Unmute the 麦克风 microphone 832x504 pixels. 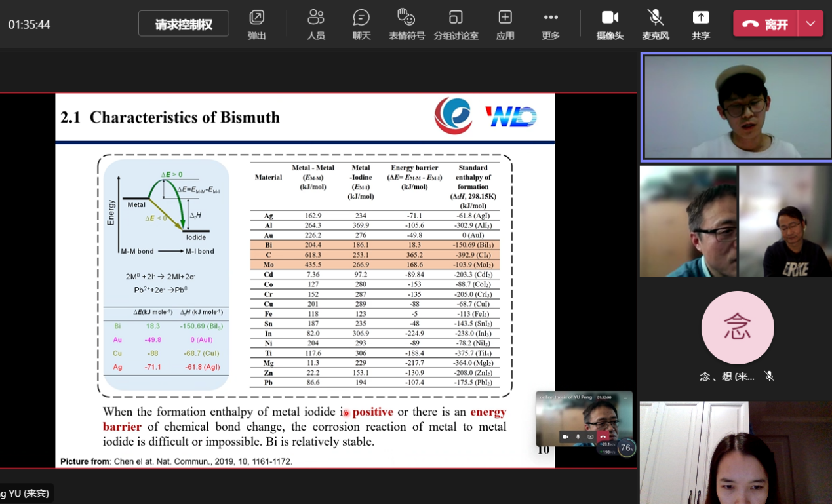(655, 24)
